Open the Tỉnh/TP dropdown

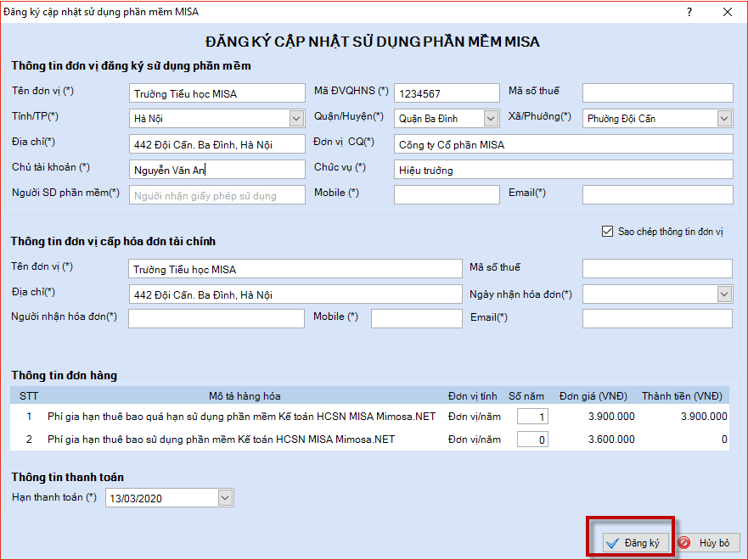pyautogui.click(x=296, y=119)
